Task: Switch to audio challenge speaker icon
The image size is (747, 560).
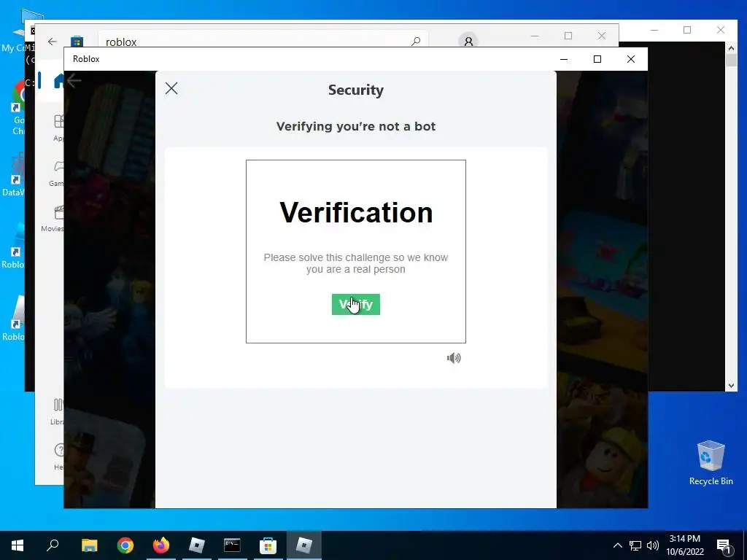Action: click(454, 358)
